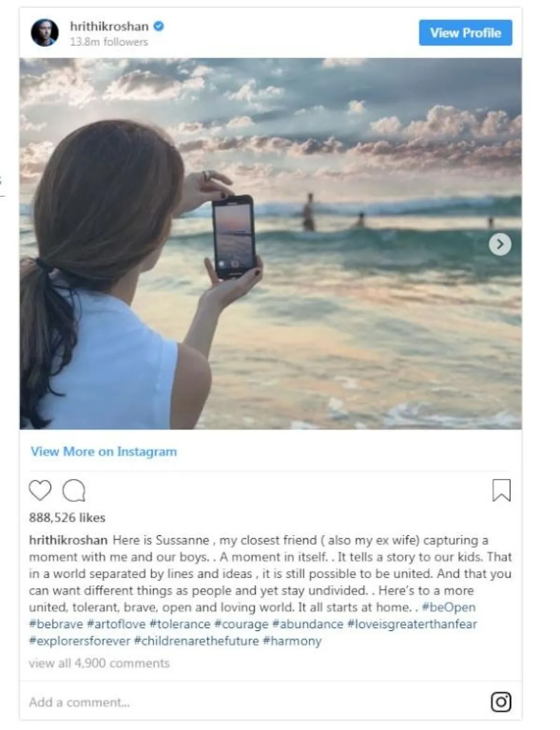The width and height of the screenshot is (560, 730).
Task: Click the View Profile button
Action: point(465,33)
